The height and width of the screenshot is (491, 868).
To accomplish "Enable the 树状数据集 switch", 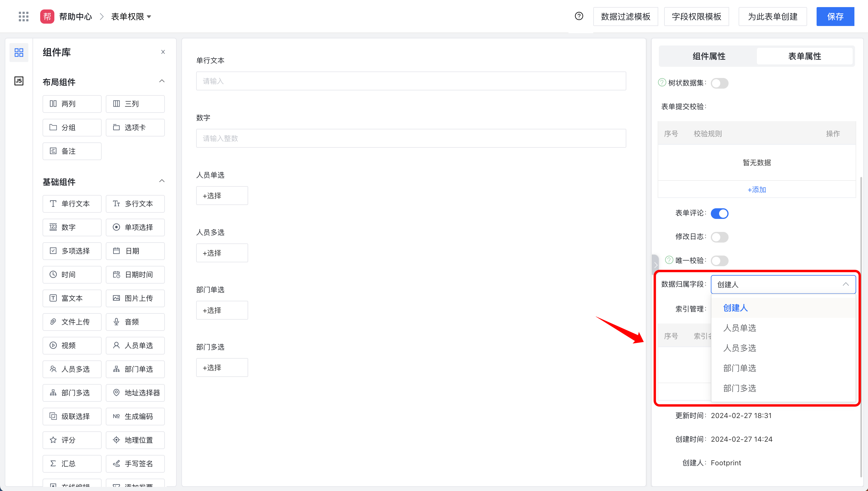I will pos(719,83).
